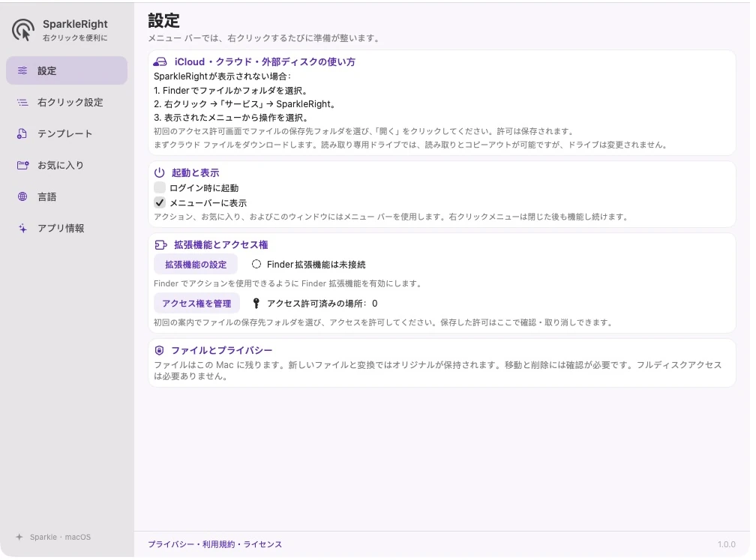Viewport: 756px width, 560px height.
Task: Click the text Finder拡張機能は未接続
Action: 316,264
